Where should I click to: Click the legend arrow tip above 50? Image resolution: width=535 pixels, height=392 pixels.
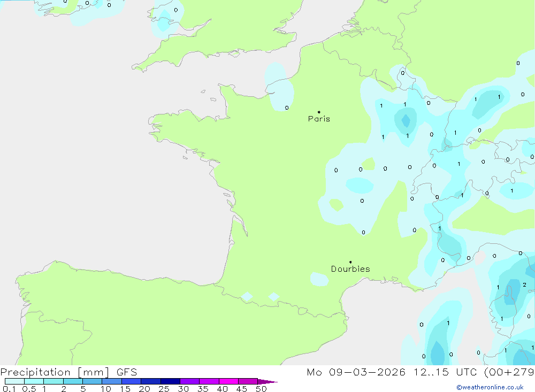tap(268, 382)
